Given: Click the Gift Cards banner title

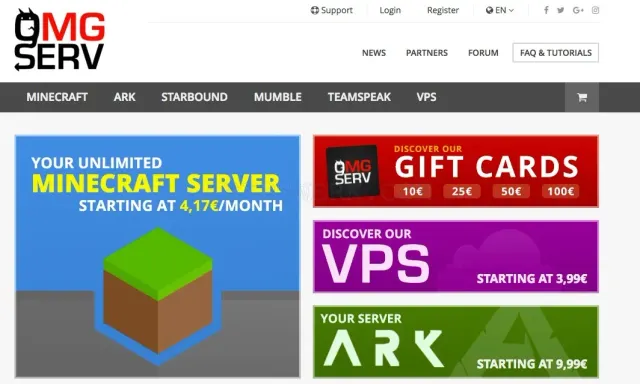Looking at the screenshot, I should point(487,166).
